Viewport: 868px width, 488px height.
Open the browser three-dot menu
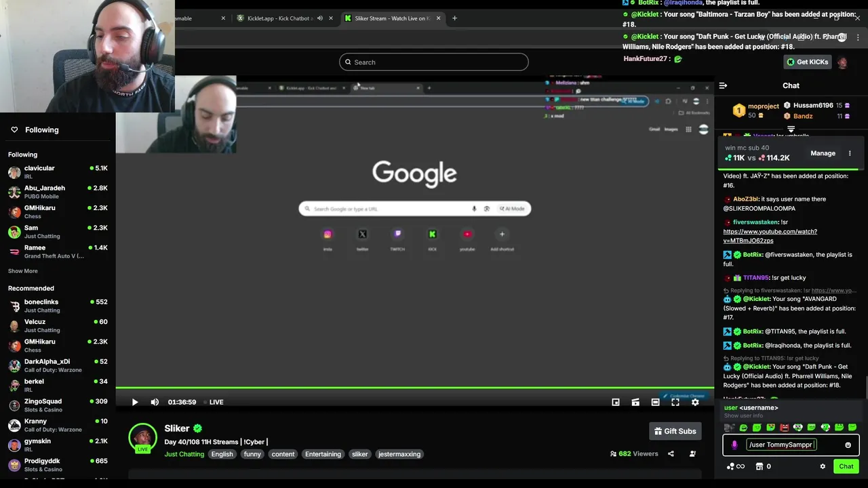tap(858, 38)
